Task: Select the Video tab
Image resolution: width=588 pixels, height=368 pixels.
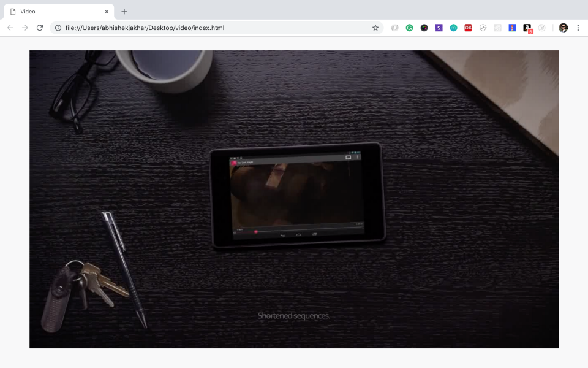Action: (55, 12)
